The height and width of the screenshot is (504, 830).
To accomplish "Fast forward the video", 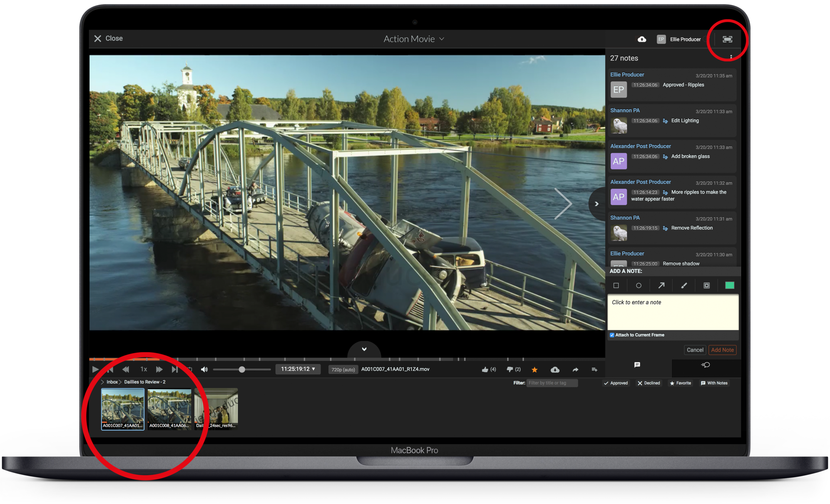I will [159, 369].
